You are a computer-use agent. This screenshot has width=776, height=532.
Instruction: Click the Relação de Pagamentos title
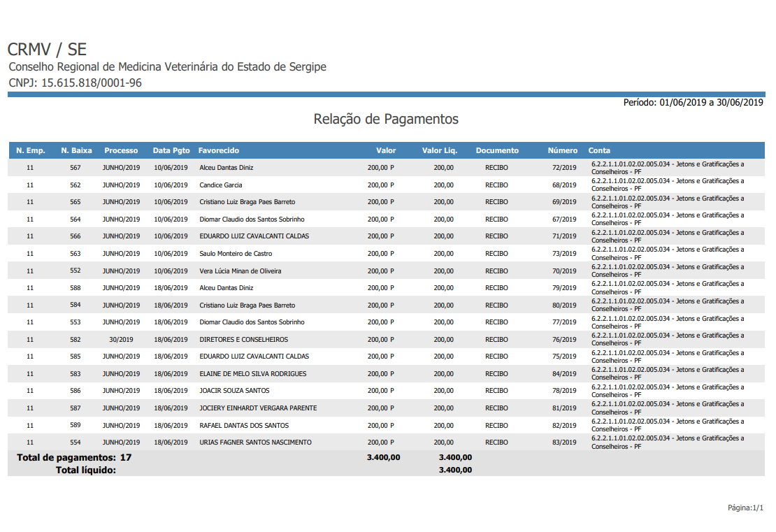click(x=386, y=120)
